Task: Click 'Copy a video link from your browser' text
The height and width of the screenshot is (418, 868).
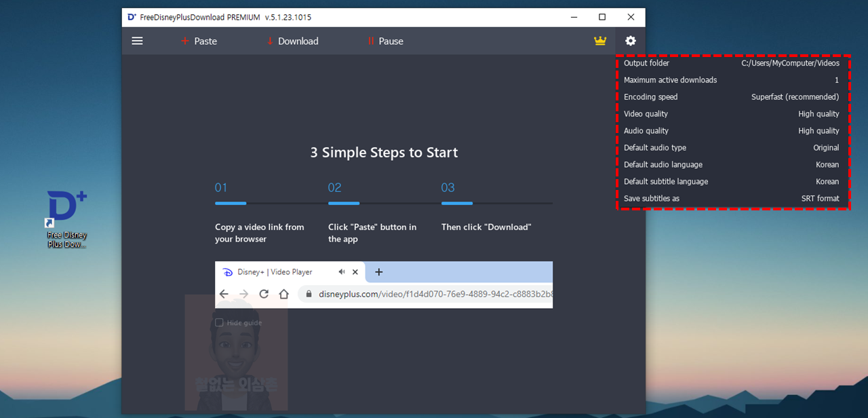Action: [x=260, y=233]
